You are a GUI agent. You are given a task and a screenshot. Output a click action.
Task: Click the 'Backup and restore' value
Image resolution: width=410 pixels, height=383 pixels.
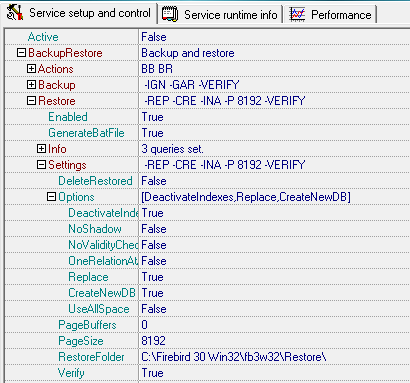point(188,53)
